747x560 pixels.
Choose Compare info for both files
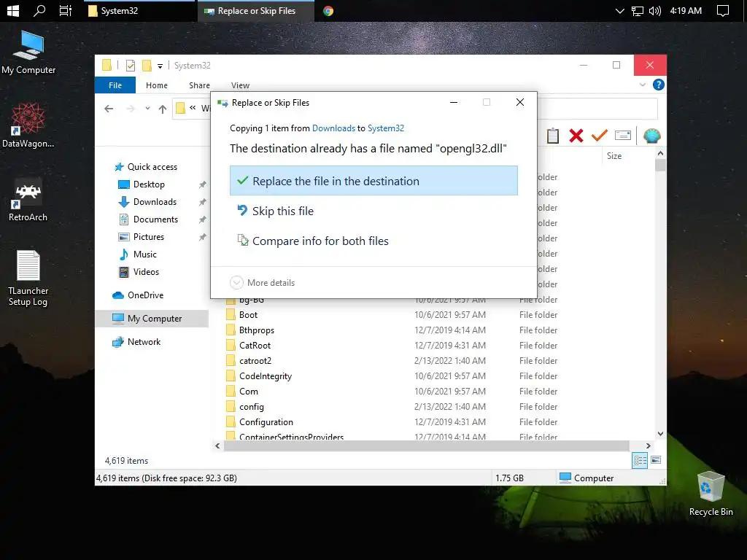(x=373, y=241)
